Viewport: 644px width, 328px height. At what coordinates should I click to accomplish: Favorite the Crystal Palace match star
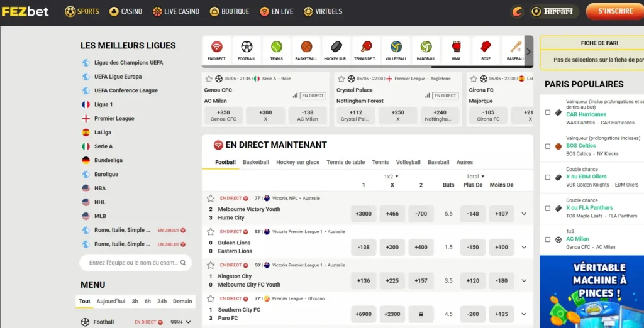341,79
